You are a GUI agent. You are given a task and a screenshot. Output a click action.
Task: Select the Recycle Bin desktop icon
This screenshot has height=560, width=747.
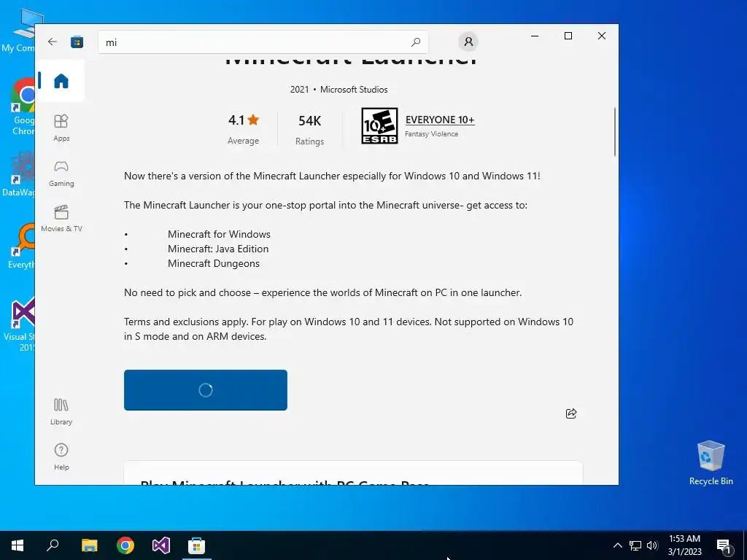coord(711,463)
